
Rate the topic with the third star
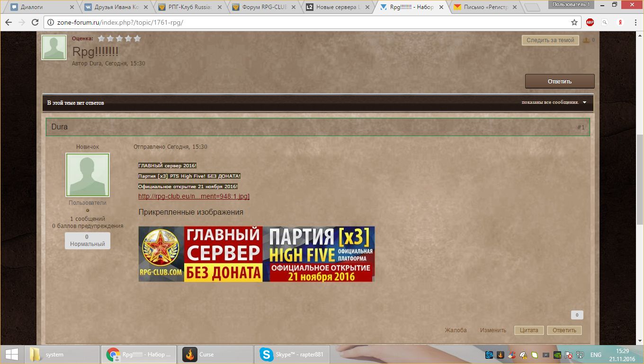[x=119, y=38]
